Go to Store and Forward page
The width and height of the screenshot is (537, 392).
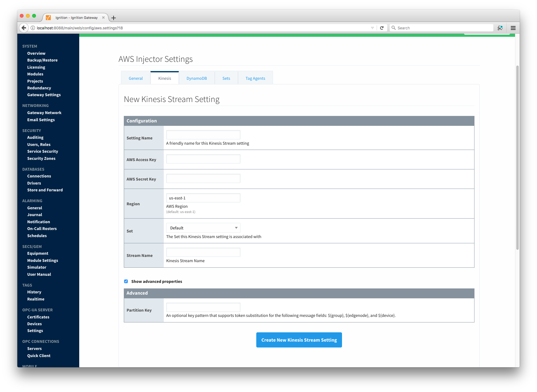coord(45,190)
